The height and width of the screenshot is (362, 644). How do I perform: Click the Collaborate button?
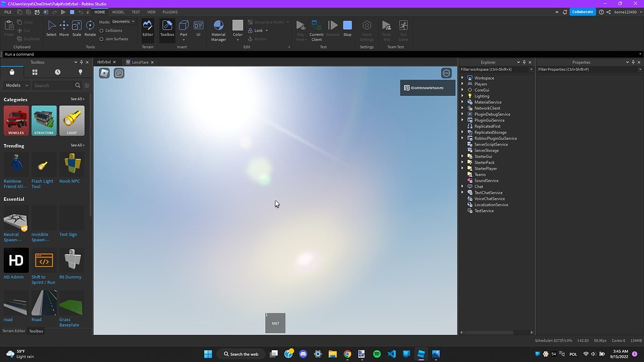582,11
